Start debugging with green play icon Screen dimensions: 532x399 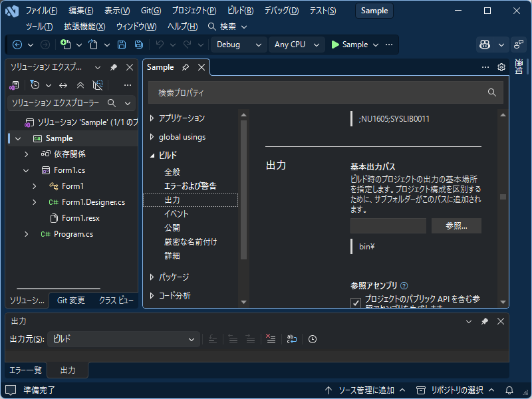coord(335,45)
